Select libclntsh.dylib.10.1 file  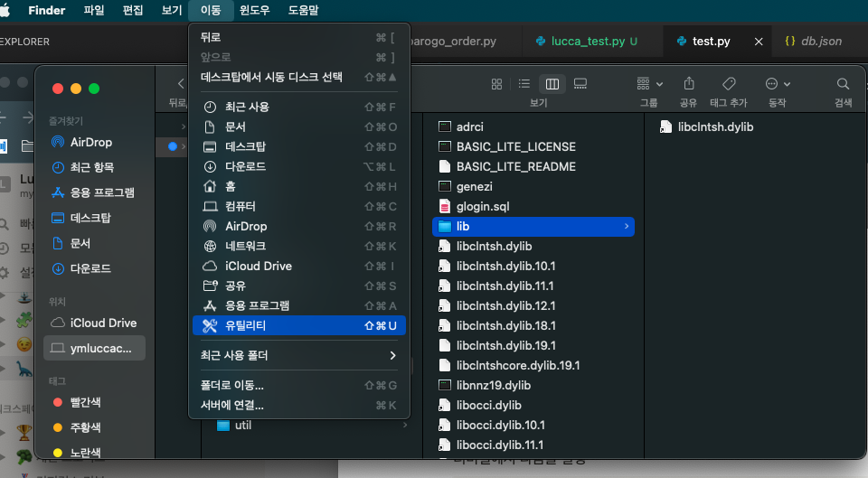point(533,267)
